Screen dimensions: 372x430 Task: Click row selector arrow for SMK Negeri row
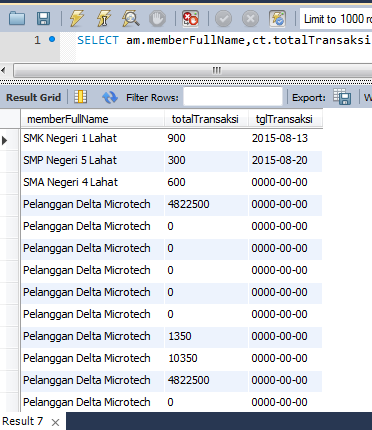click(4, 140)
